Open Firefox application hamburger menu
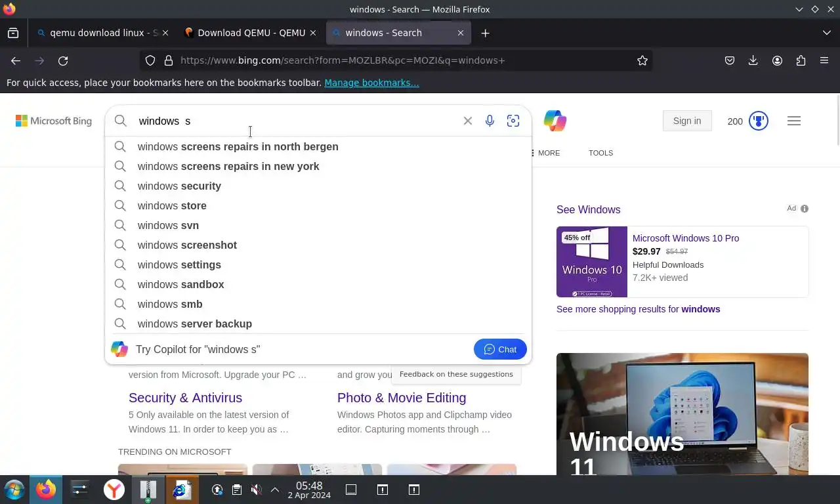840x504 pixels. pos(824,60)
